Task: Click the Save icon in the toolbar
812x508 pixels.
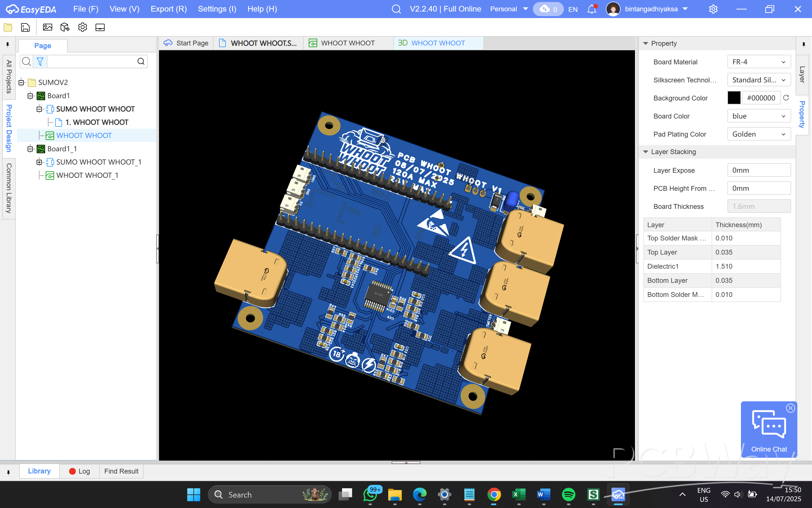Action: click(x=25, y=27)
